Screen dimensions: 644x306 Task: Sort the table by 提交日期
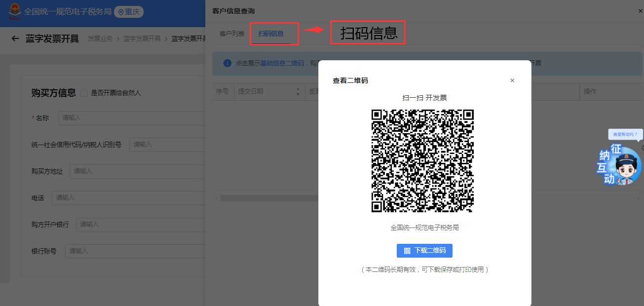point(298,92)
